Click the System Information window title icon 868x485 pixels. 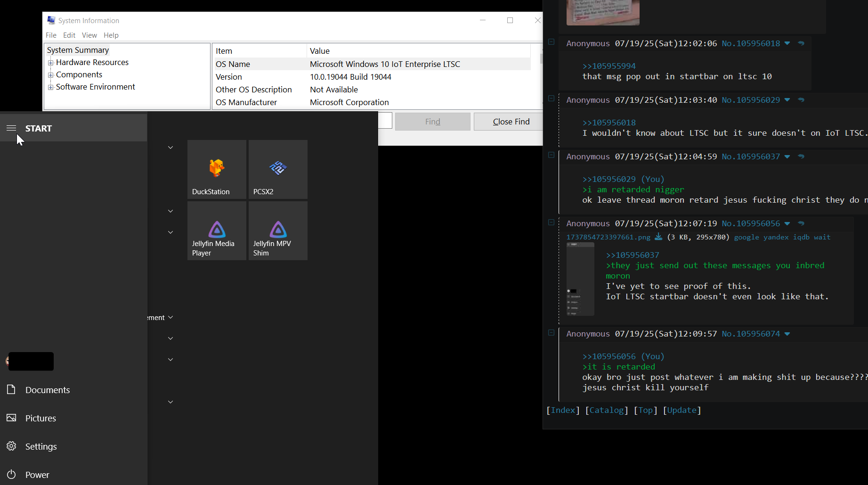[x=51, y=20]
